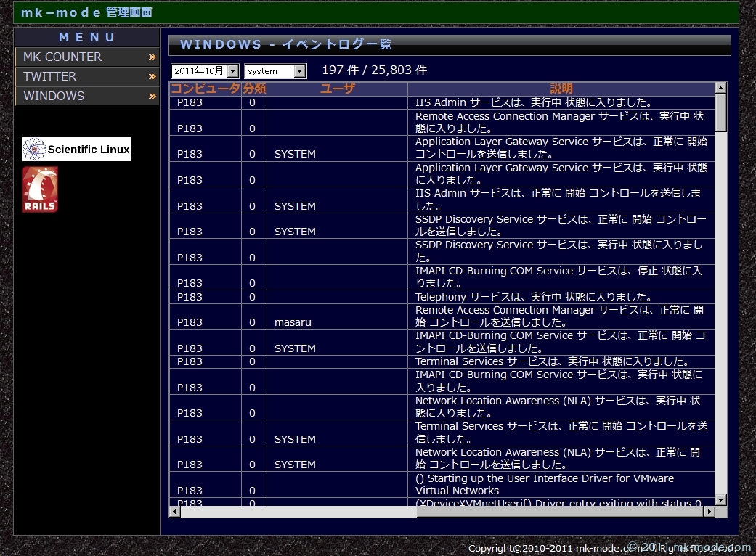This screenshot has width=756, height=556.
Task: Click the mk-mode 管理画面 header title
Action: click(x=86, y=12)
